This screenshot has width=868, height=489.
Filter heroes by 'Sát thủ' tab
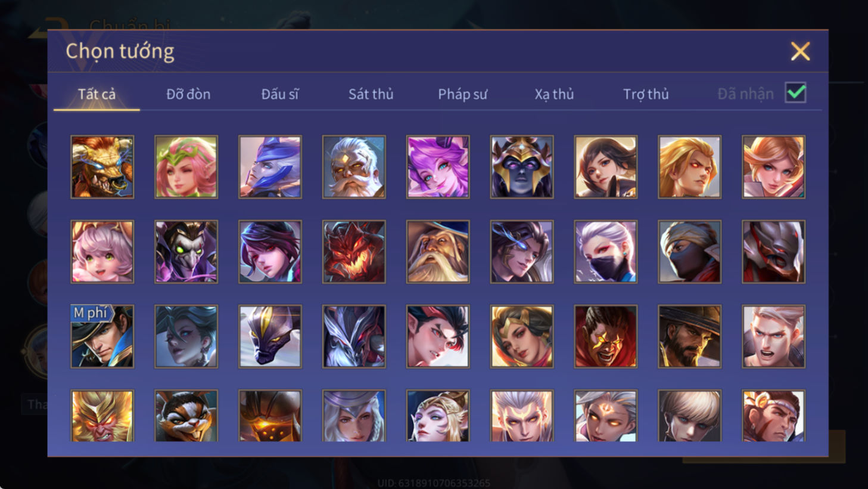pyautogui.click(x=371, y=94)
